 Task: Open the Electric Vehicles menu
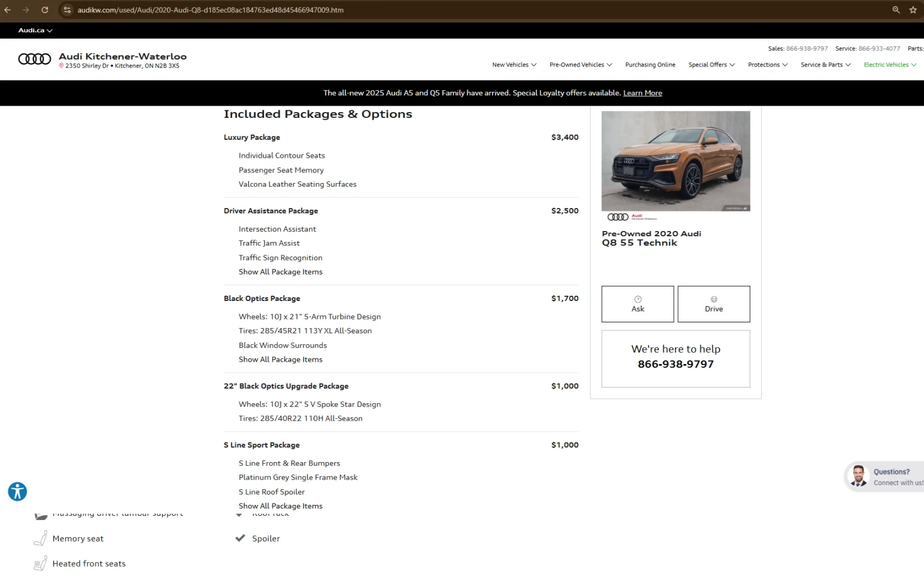890,65
